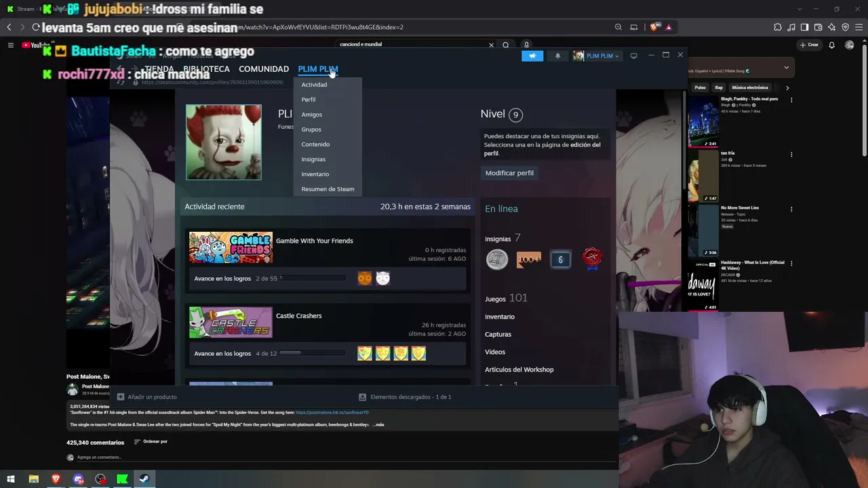The width and height of the screenshot is (868, 488).
Task: Choose Resumen de Steam menu entry
Action: pyautogui.click(x=328, y=189)
